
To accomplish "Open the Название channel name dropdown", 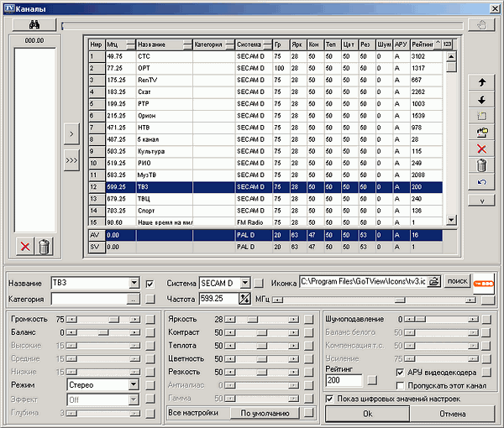I will point(134,283).
